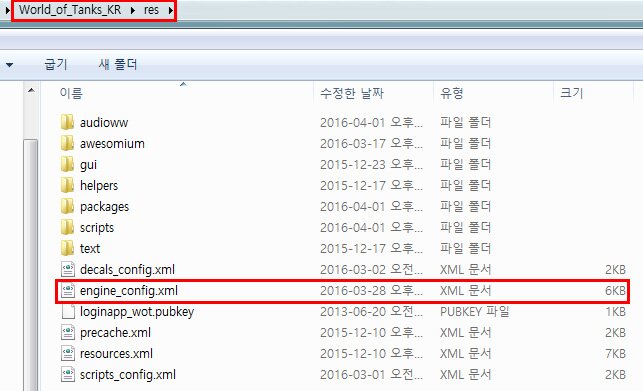Image resolution: width=643 pixels, height=391 pixels.
Task: Select the packages folder name
Action: [x=104, y=207]
